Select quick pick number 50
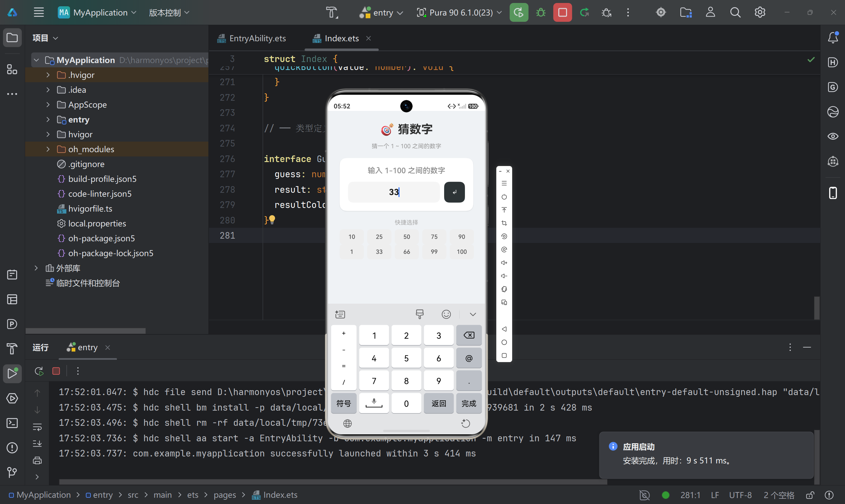The height and width of the screenshot is (504, 845). tap(406, 237)
